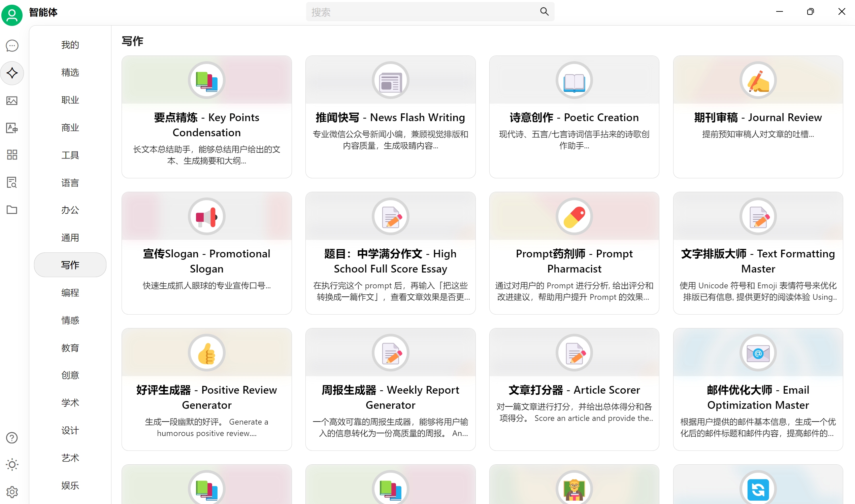Switch to the 精选 category
The image size is (855, 504).
click(x=70, y=72)
